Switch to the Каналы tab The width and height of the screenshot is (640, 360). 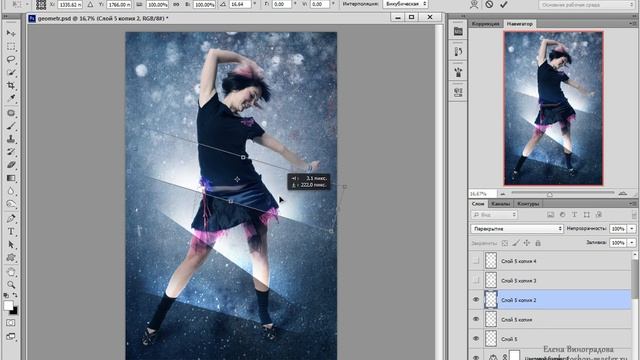[500, 203]
